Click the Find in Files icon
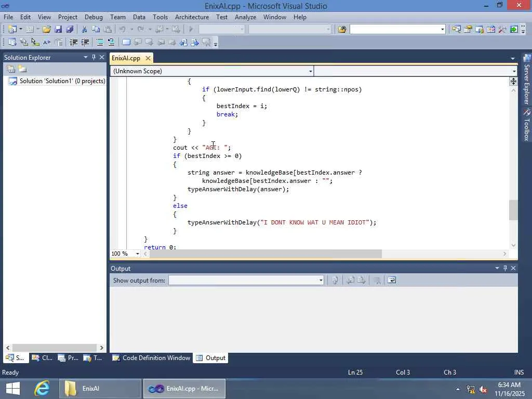Screen dimensions: 532x399 tap(342, 29)
